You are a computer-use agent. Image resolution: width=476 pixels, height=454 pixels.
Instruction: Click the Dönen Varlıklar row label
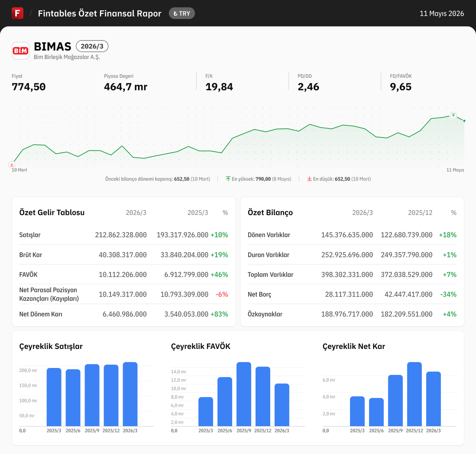[x=269, y=235]
